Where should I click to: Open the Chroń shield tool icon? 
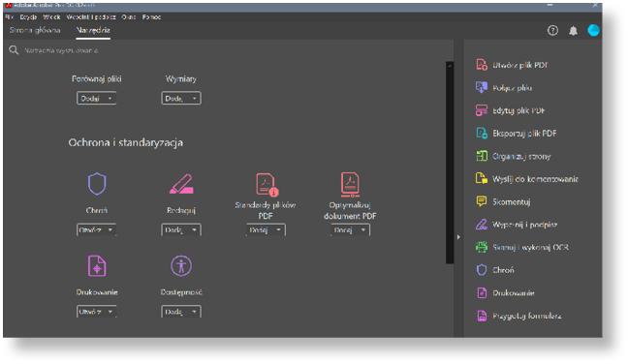click(97, 184)
